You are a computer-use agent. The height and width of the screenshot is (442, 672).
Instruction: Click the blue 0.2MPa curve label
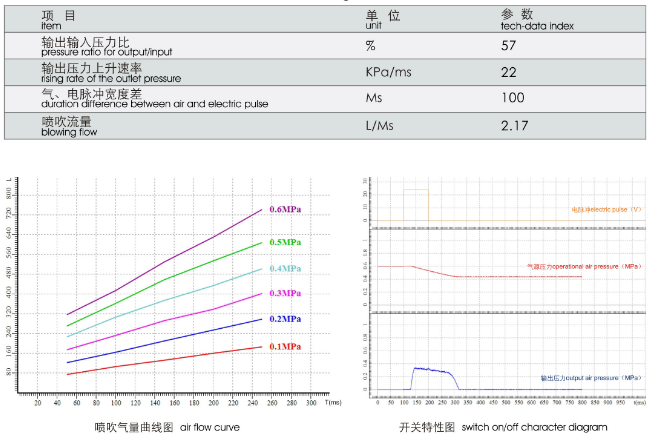coord(285,319)
